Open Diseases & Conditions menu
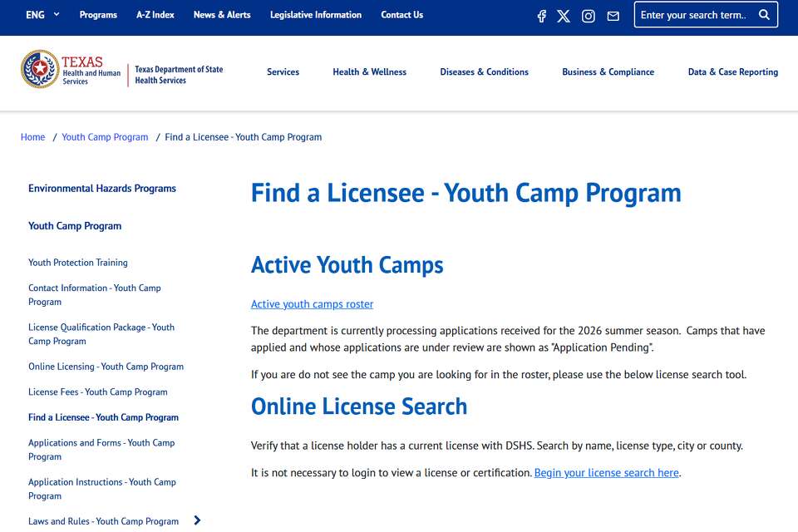The width and height of the screenshot is (798, 532). [x=484, y=71]
